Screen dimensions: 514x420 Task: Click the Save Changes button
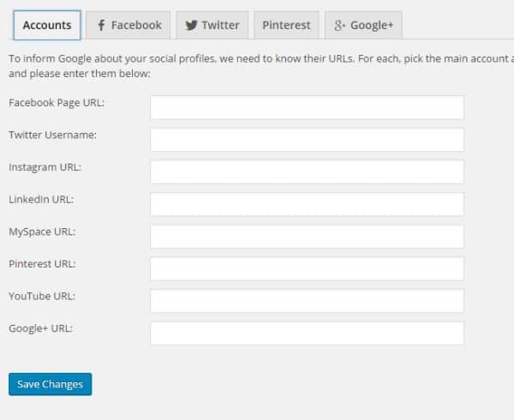51,384
